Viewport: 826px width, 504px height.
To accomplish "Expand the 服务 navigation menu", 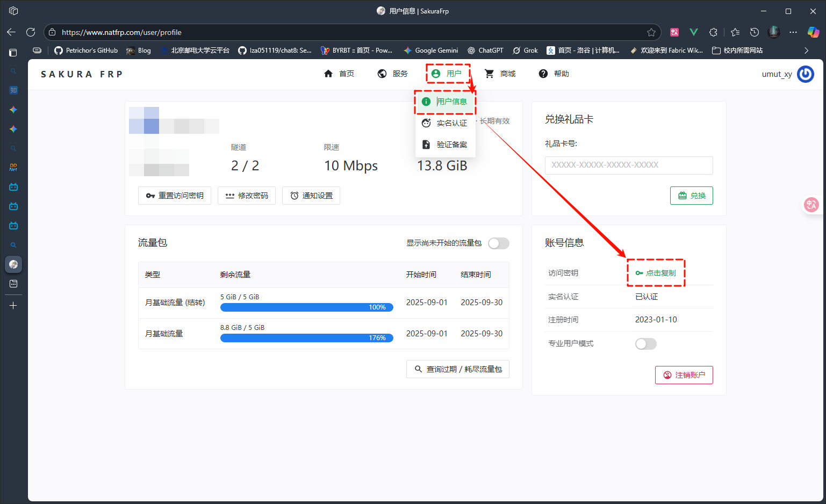I will tap(393, 74).
